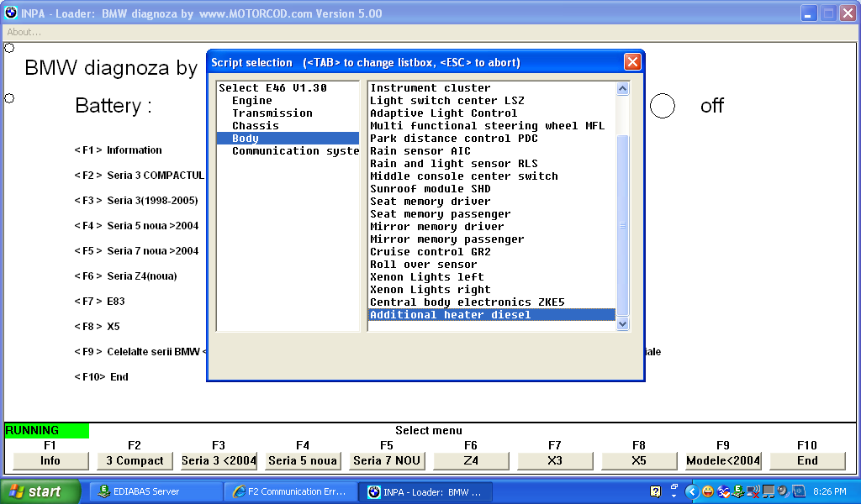Click the help question mark icon in taskbar
The width and height of the screenshot is (861, 504).
656,491
